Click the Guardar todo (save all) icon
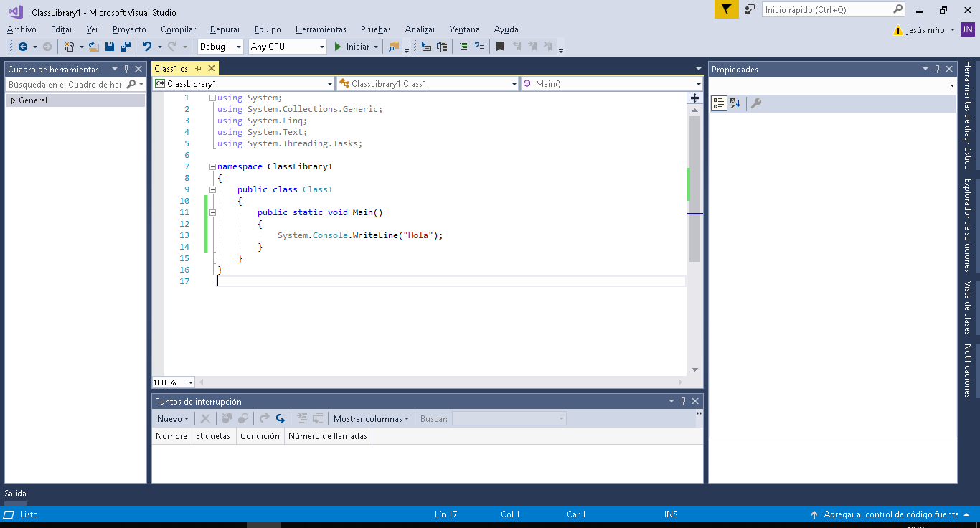 (x=124, y=46)
